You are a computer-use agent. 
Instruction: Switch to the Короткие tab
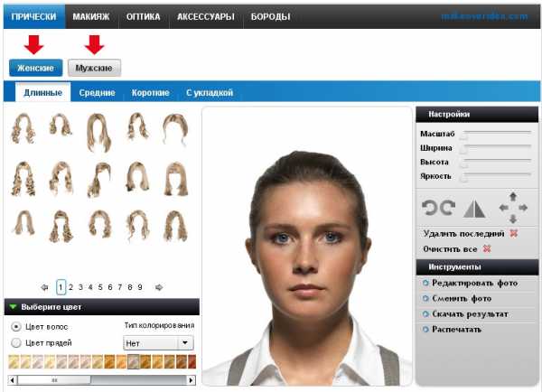click(150, 93)
